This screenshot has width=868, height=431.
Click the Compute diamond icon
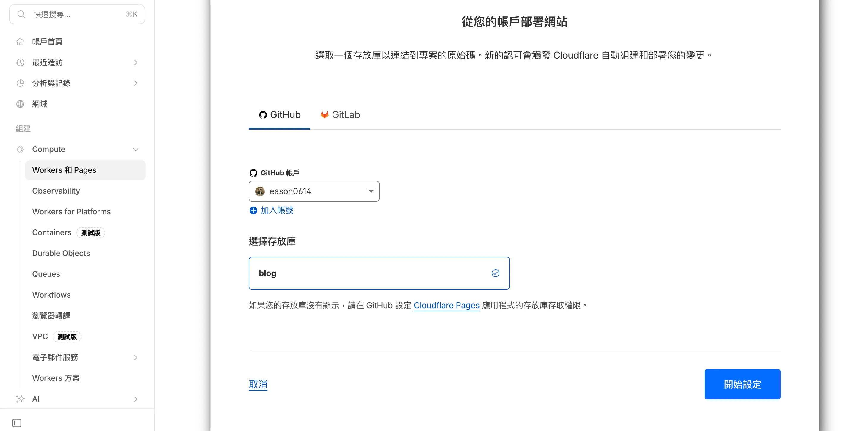pos(20,149)
